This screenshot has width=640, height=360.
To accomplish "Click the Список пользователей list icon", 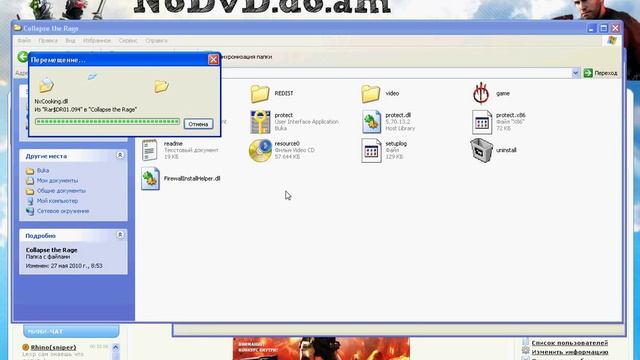I will click(x=525, y=342).
